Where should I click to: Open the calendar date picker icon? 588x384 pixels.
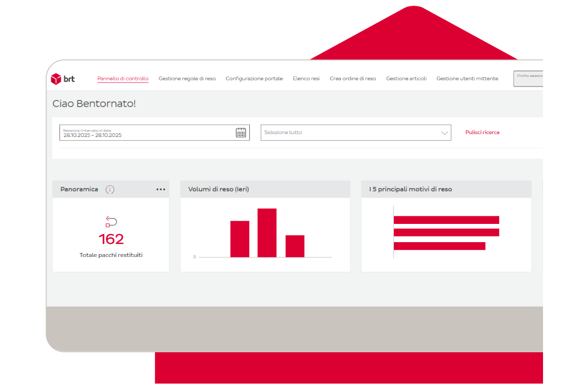point(241,133)
